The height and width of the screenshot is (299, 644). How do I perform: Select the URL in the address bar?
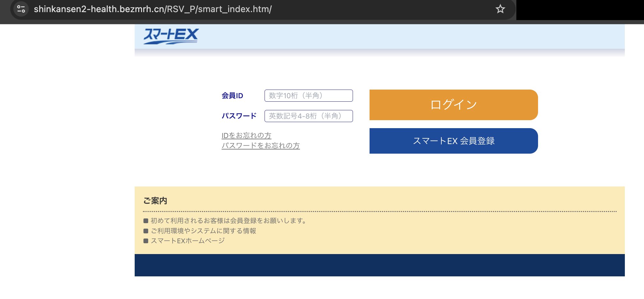click(153, 9)
